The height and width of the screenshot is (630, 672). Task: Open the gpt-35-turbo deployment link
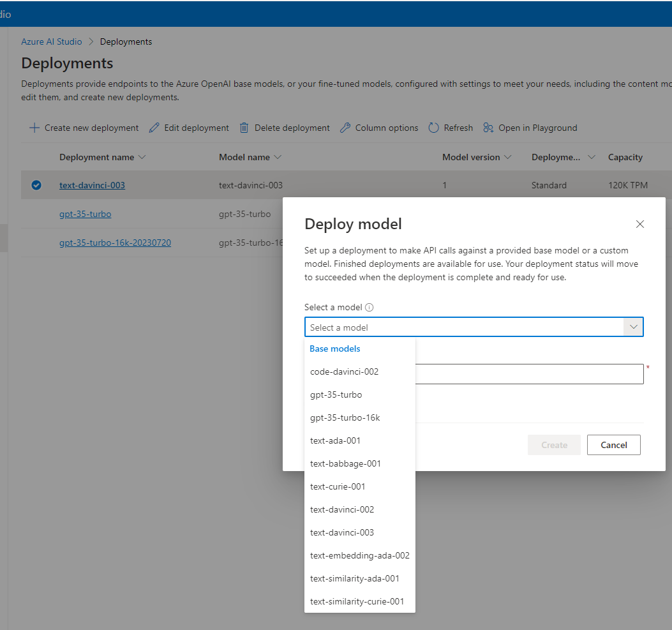86,214
